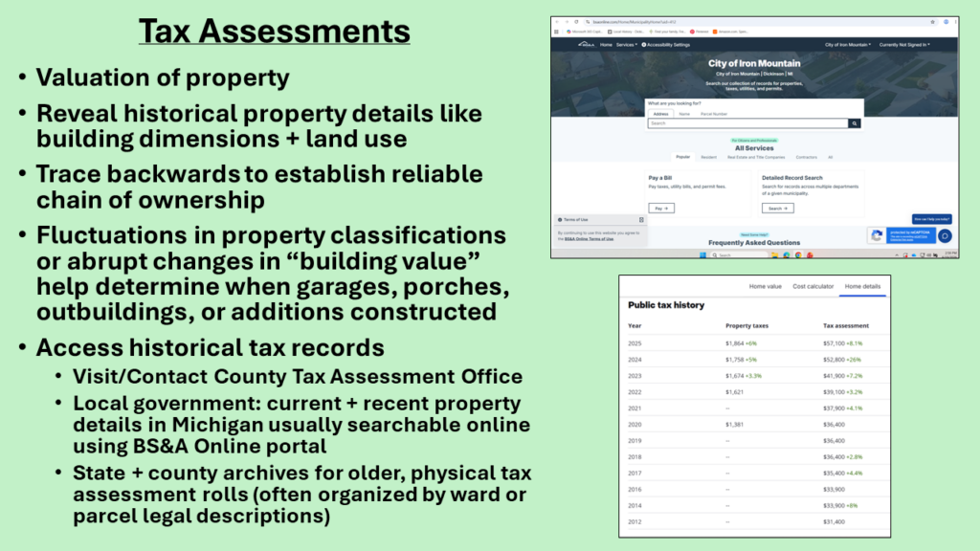Go to Home in the navbar
Viewport: 980px width, 551px height.
tap(606, 45)
